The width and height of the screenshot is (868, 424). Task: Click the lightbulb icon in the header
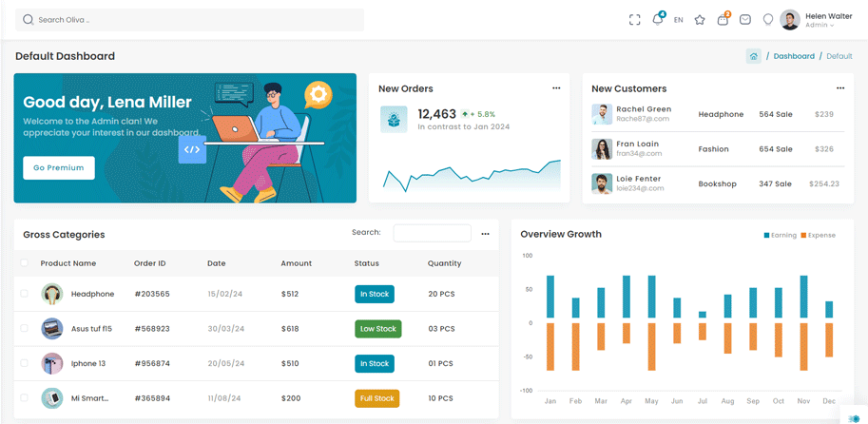click(x=768, y=20)
